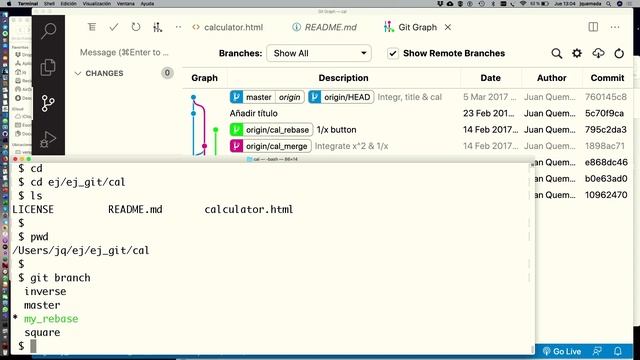Select commit hash 1898ac71
The image size is (640, 360).
click(x=605, y=146)
